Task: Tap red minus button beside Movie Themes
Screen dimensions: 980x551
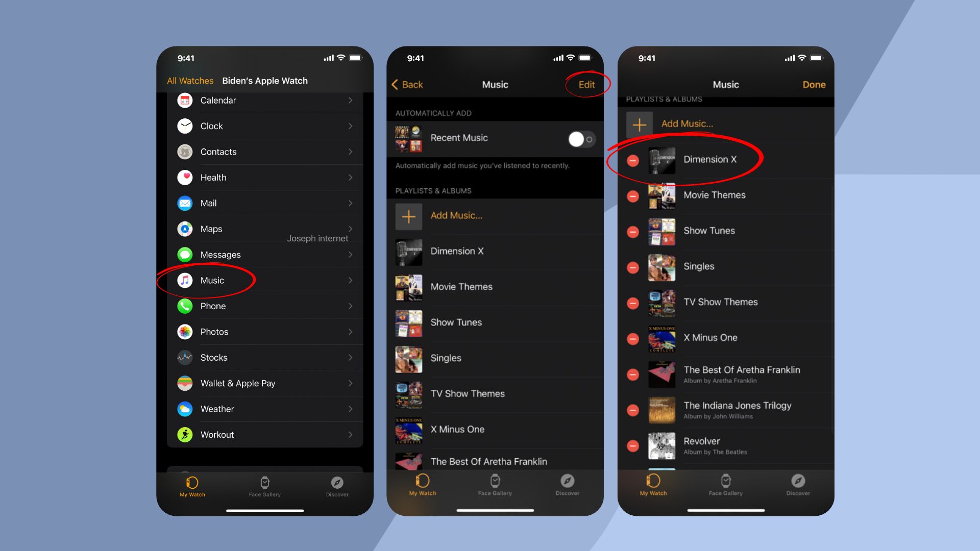Action: pos(635,195)
